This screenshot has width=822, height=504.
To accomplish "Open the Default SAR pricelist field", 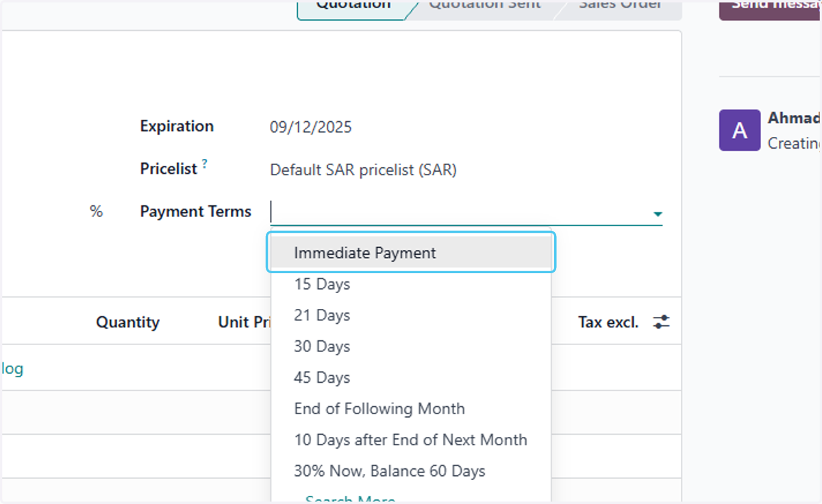I will [x=363, y=170].
